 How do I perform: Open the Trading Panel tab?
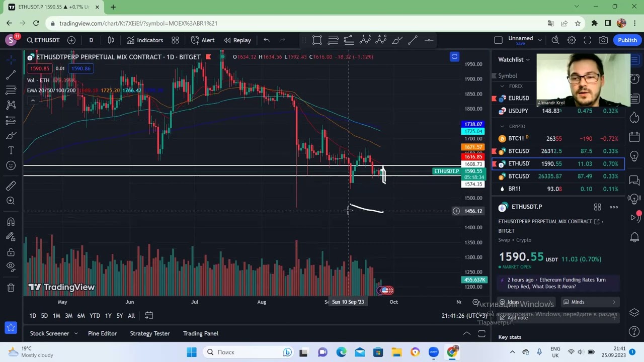click(201, 333)
